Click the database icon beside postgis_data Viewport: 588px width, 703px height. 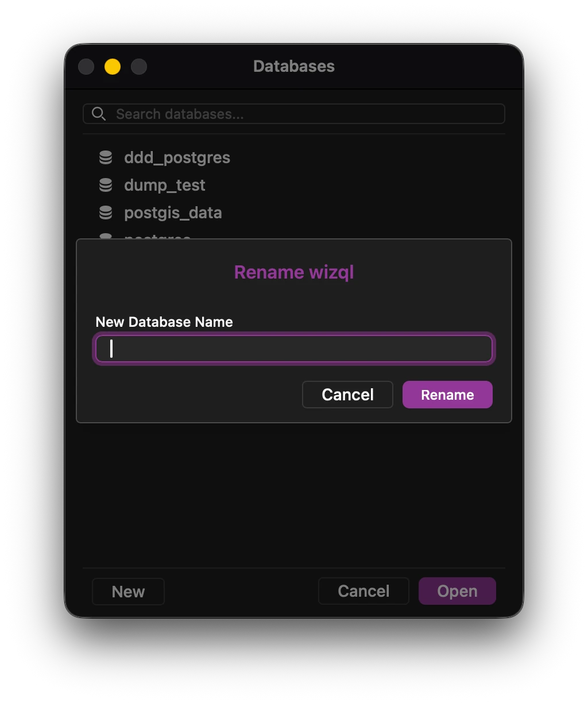(x=106, y=212)
